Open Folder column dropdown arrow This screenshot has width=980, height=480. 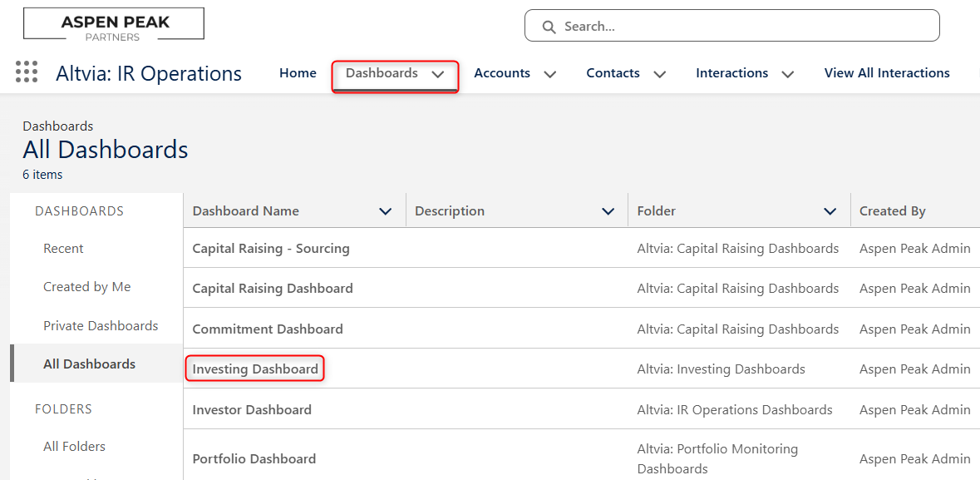click(x=830, y=211)
